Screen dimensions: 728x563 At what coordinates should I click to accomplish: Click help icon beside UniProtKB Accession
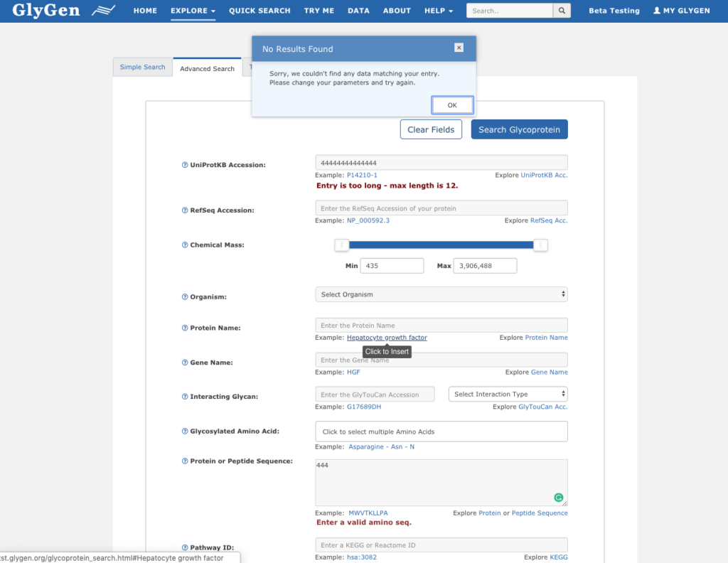tap(185, 165)
